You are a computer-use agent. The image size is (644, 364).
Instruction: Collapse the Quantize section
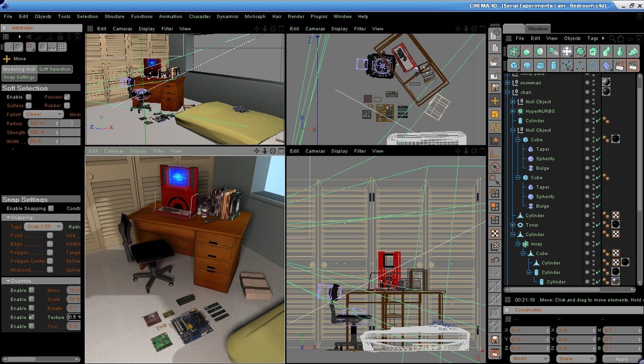coord(8,281)
